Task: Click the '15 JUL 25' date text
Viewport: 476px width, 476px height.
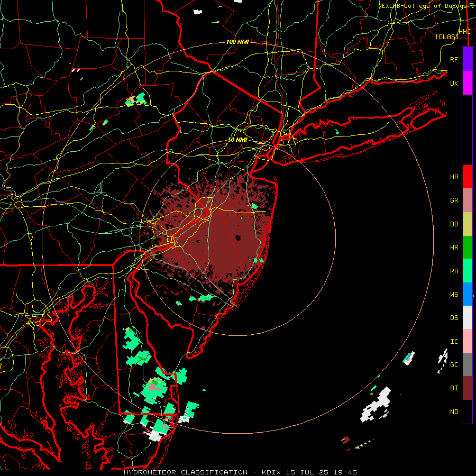Action: pos(307,472)
